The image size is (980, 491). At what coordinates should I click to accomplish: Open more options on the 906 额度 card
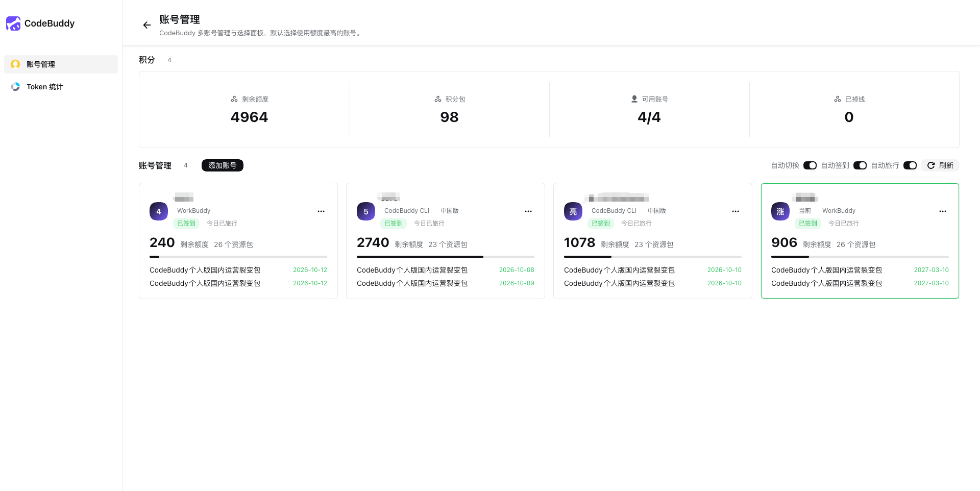coord(943,211)
